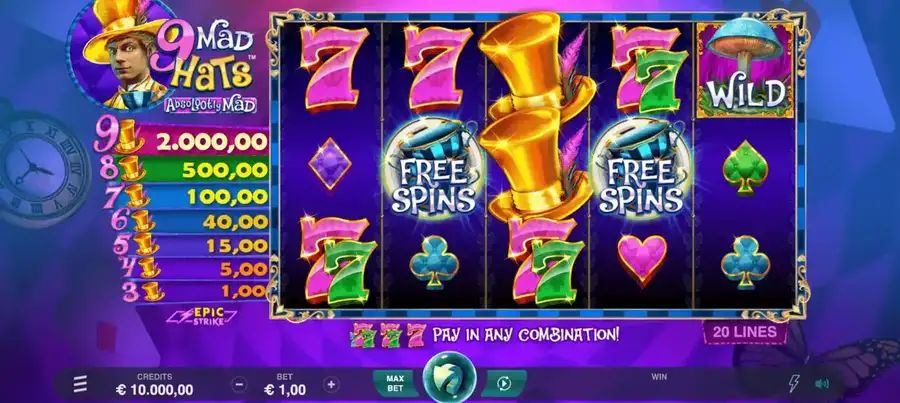Tap the Epic Strike logo
The height and width of the screenshot is (403, 900).
tap(201, 316)
